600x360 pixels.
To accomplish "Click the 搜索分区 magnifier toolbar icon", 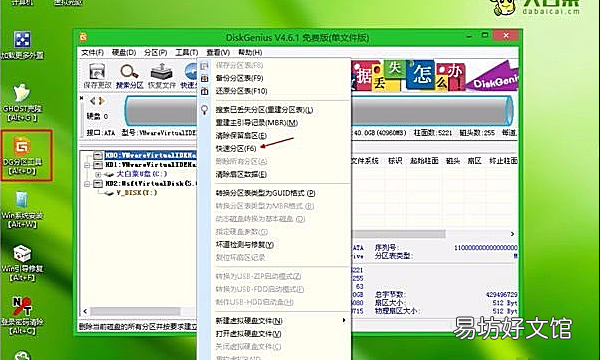I will [x=129, y=72].
